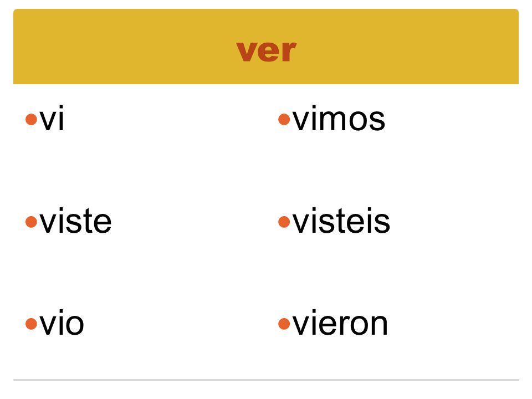Select the word 'vio'
The image size is (532, 399).
62,323
